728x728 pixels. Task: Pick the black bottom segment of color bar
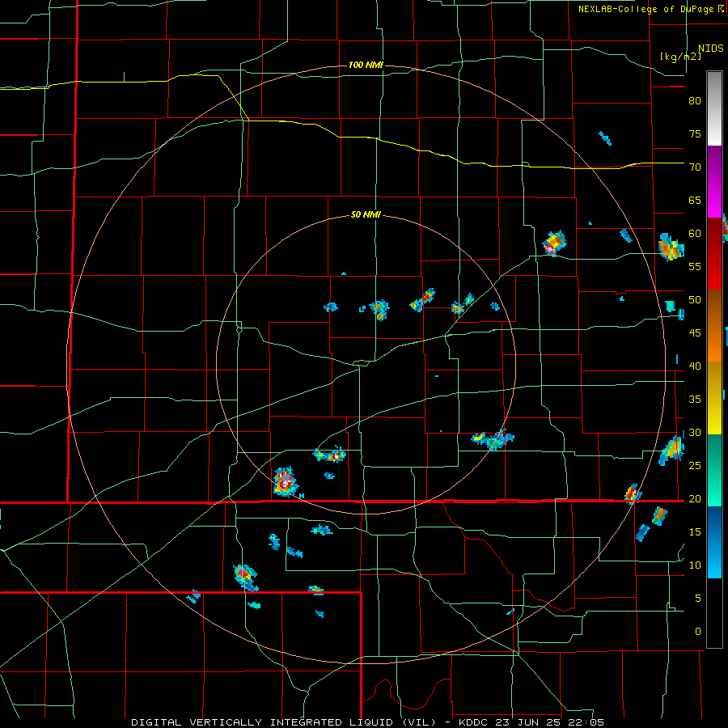(x=714, y=613)
